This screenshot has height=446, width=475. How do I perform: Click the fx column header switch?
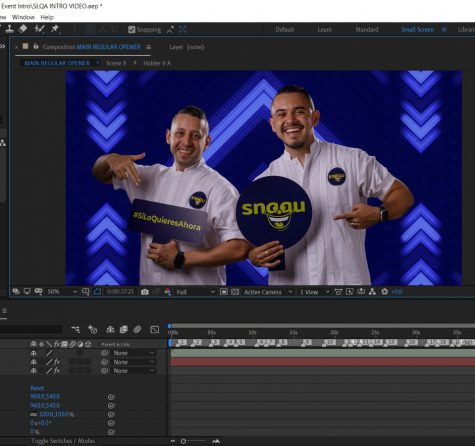click(x=57, y=344)
